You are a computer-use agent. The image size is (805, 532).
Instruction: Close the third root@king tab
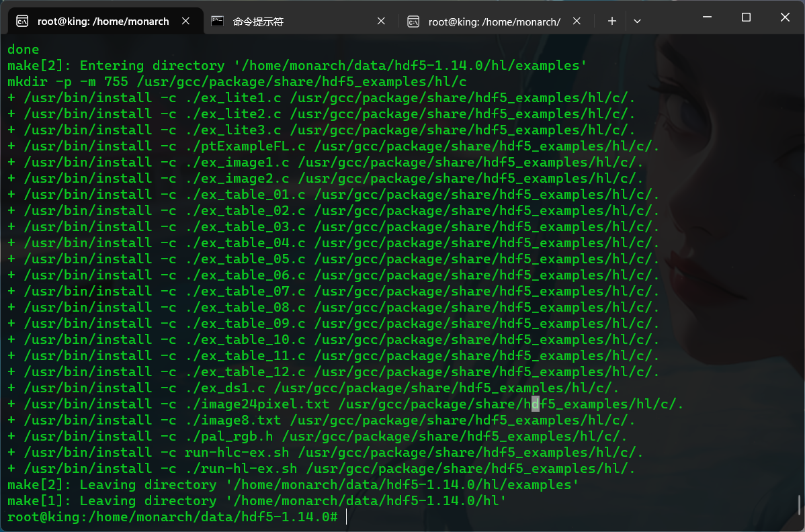point(577,21)
